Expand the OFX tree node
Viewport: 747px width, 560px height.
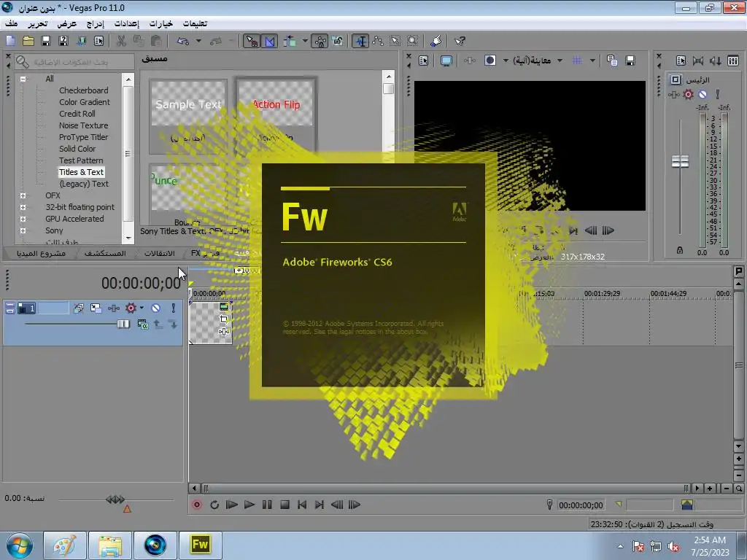[x=23, y=195]
